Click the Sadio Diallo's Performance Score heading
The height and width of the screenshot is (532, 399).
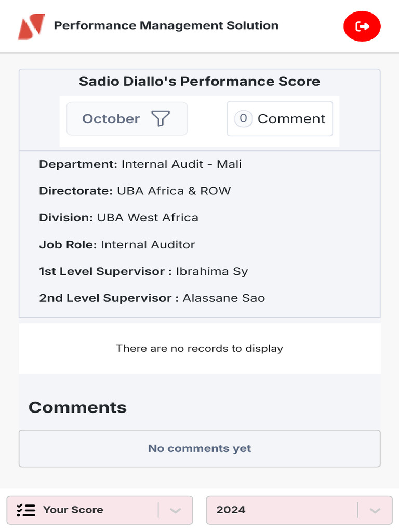click(199, 82)
